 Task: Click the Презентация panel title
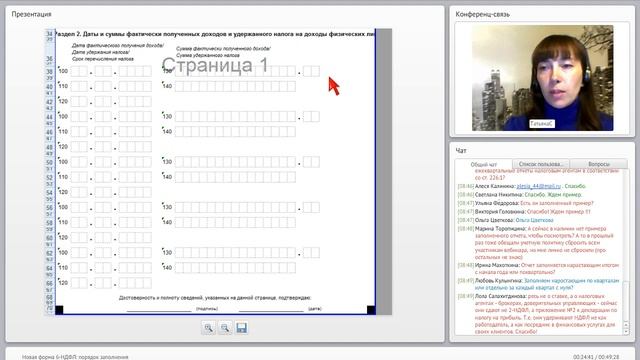tap(31, 14)
